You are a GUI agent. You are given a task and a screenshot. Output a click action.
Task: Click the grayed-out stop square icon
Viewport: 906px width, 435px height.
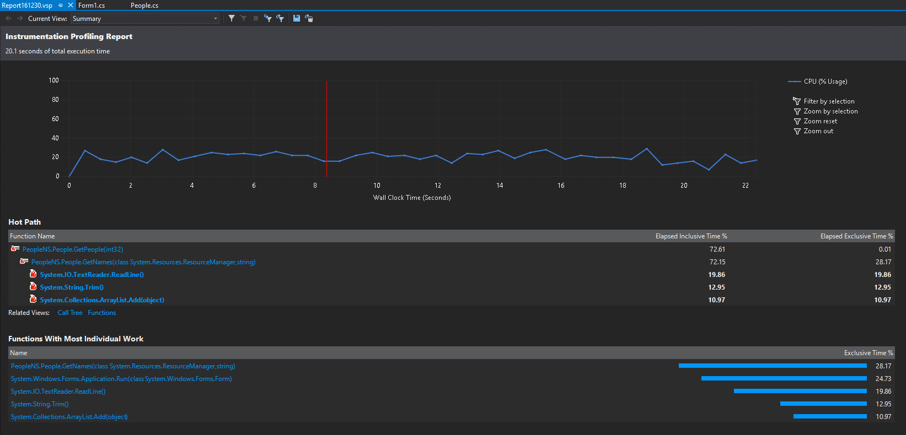(x=255, y=18)
